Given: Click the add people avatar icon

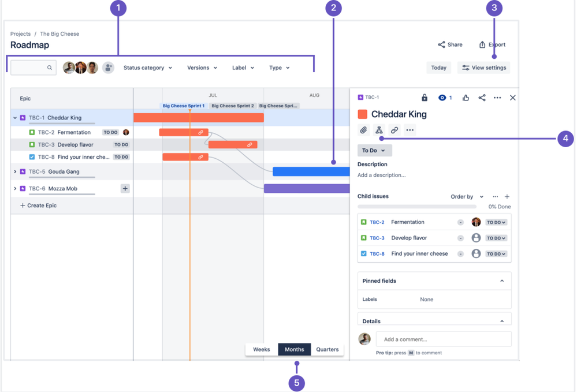Looking at the screenshot, I should click(x=108, y=68).
